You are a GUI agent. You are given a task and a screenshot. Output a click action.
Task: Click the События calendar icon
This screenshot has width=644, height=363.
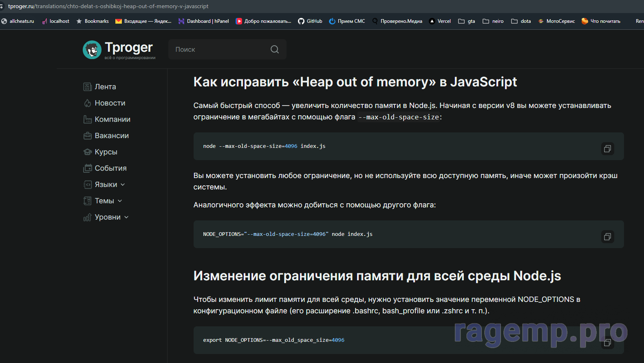pos(87,168)
